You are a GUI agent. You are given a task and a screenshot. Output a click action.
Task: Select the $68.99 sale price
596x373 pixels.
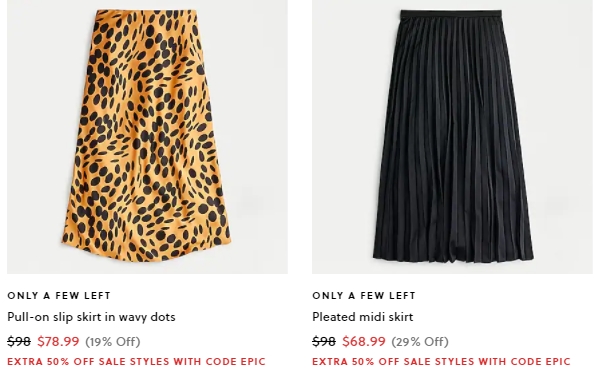364,341
